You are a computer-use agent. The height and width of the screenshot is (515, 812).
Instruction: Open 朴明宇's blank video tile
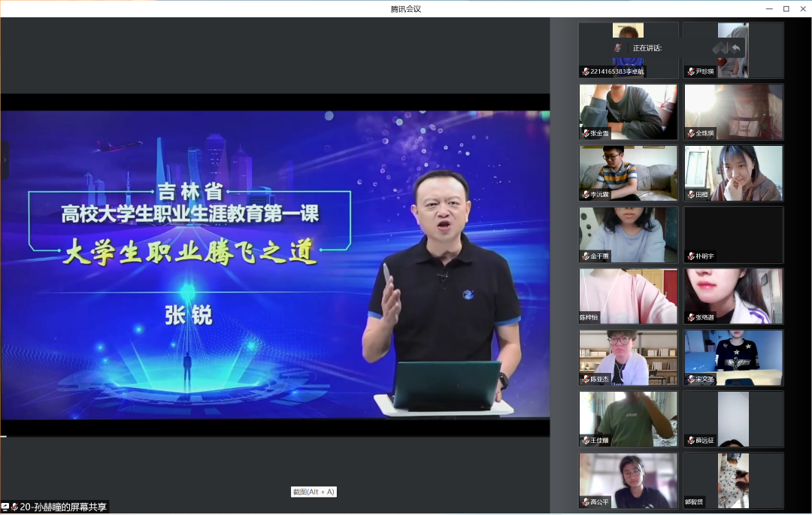(x=733, y=235)
